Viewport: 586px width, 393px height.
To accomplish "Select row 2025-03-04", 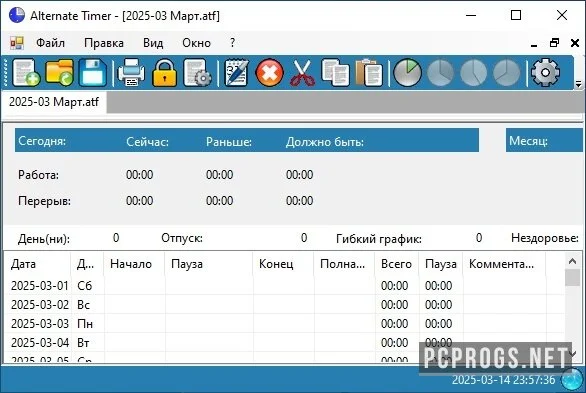I will pyautogui.click(x=284, y=343).
